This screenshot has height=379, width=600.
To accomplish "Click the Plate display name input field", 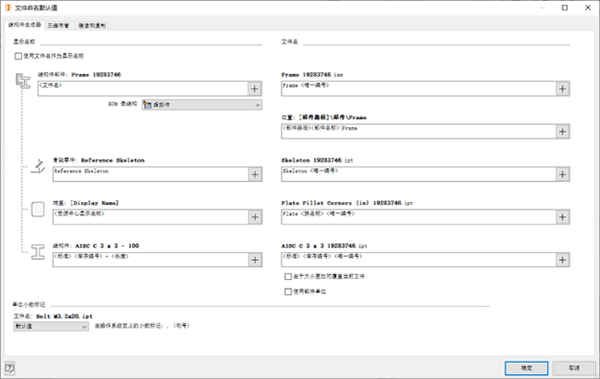I will pos(150,217).
